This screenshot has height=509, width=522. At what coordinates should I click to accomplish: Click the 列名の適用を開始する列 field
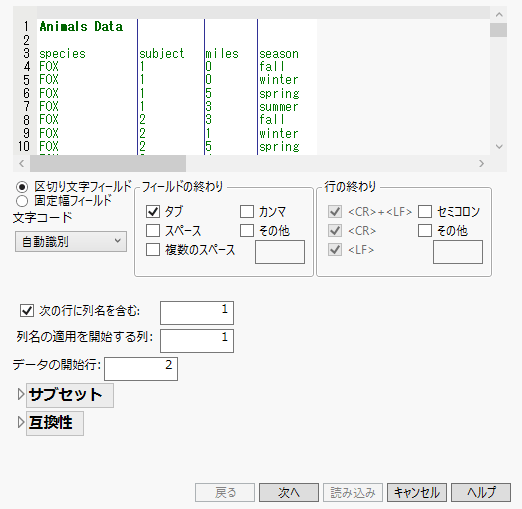pyautogui.click(x=197, y=341)
